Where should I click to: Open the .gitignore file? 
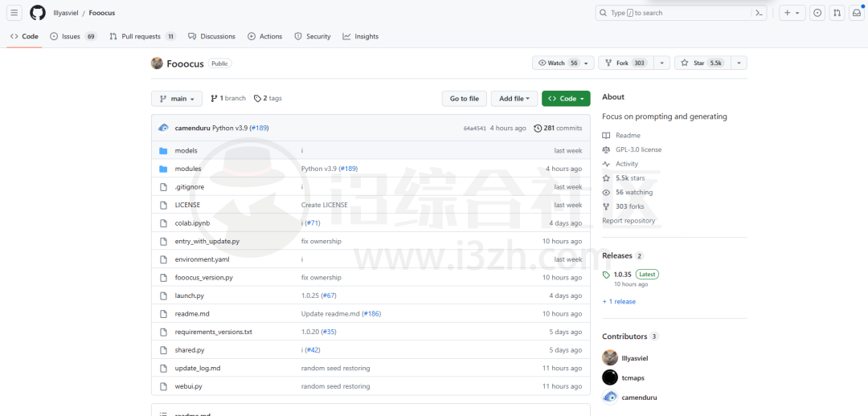coord(190,187)
